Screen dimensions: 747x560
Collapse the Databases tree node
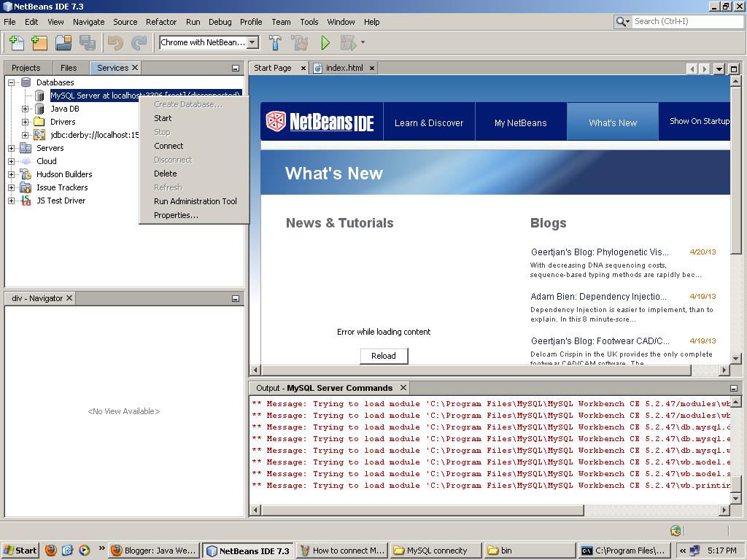11,82
